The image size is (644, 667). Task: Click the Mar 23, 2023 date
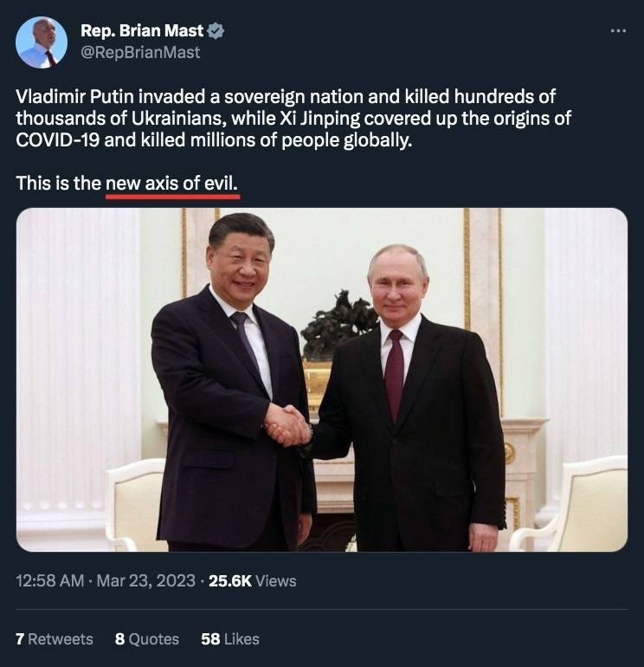click(x=145, y=580)
